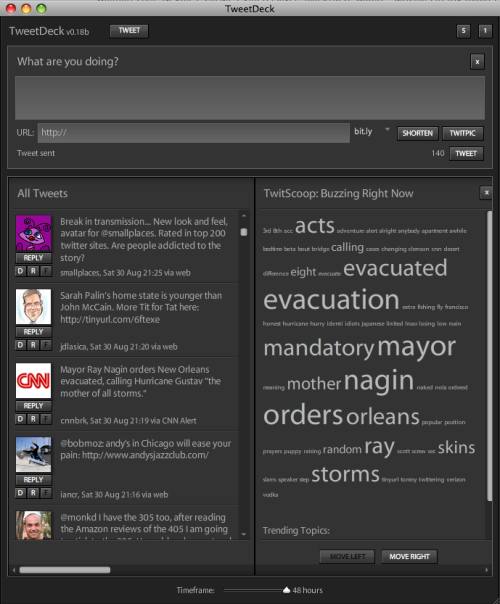Click the MOVE LEFT button

tap(347, 557)
